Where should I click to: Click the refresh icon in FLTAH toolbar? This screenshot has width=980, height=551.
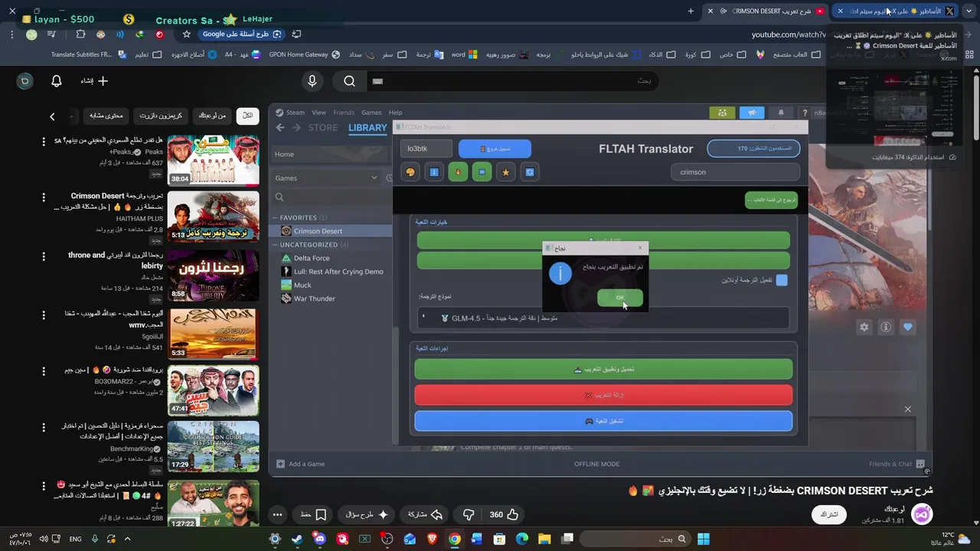[x=529, y=172]
